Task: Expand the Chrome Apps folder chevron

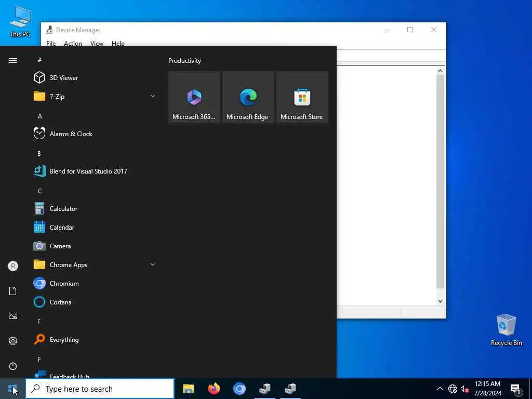Action: click(153, 264)
